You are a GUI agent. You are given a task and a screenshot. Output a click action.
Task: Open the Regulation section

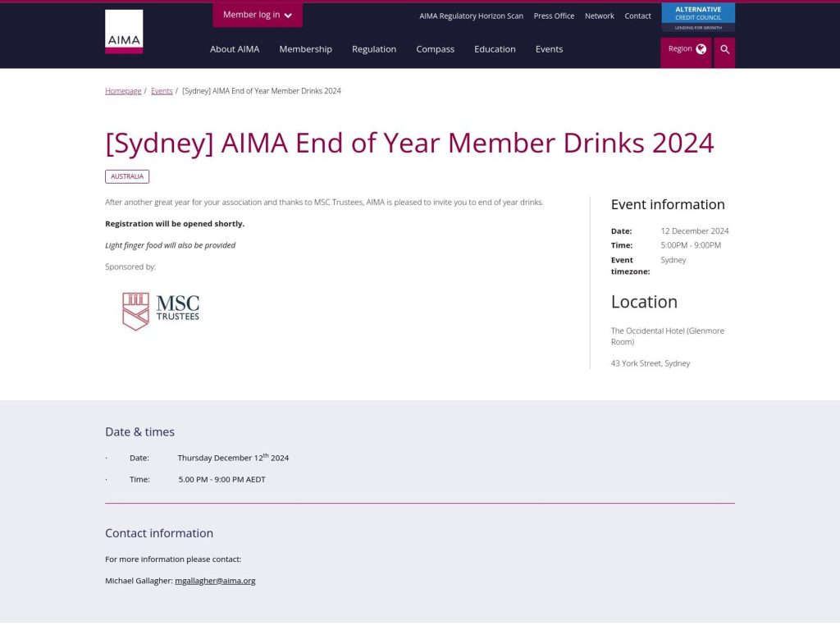click(374, 49)
